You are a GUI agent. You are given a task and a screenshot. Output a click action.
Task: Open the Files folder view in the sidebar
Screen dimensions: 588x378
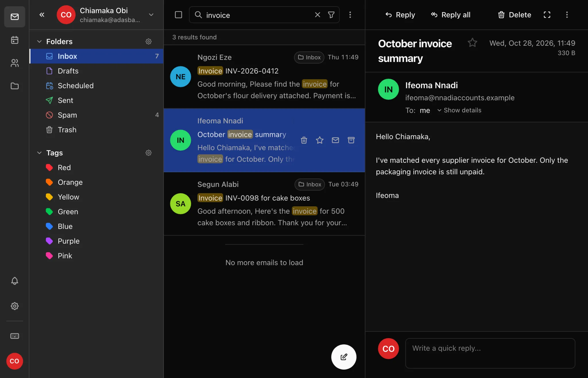pos(15,86)
